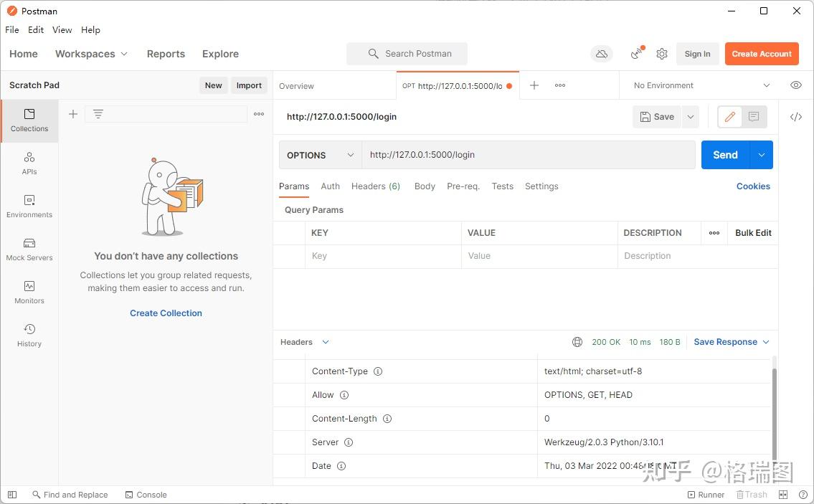Open the OPTIONS method dropdown
Image resolution: width=814 pixels, height=504 pixels.
coord(321,155)
